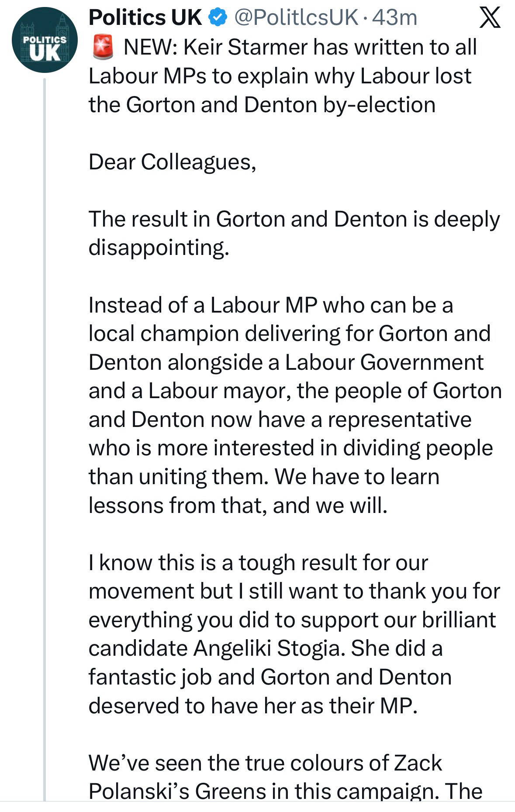This screenshot has height=812, width=515.
Task: Click 'deserved to have her as their MP.' line
Action: (x=253, y=705)
